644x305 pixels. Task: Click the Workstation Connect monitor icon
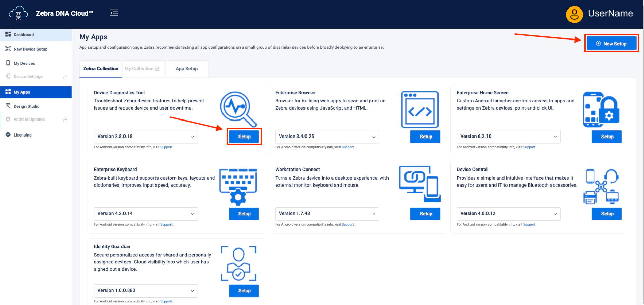[x=419, y=184]
